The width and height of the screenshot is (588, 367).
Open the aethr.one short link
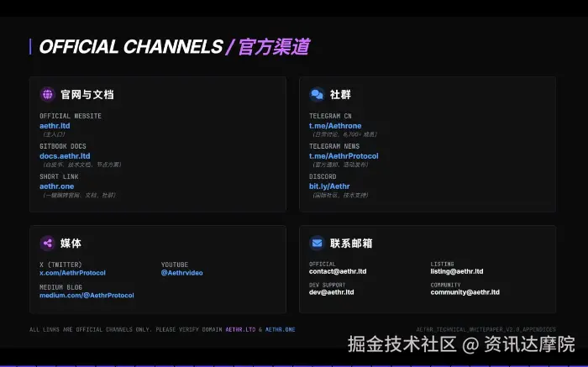(x=56, y=186)
